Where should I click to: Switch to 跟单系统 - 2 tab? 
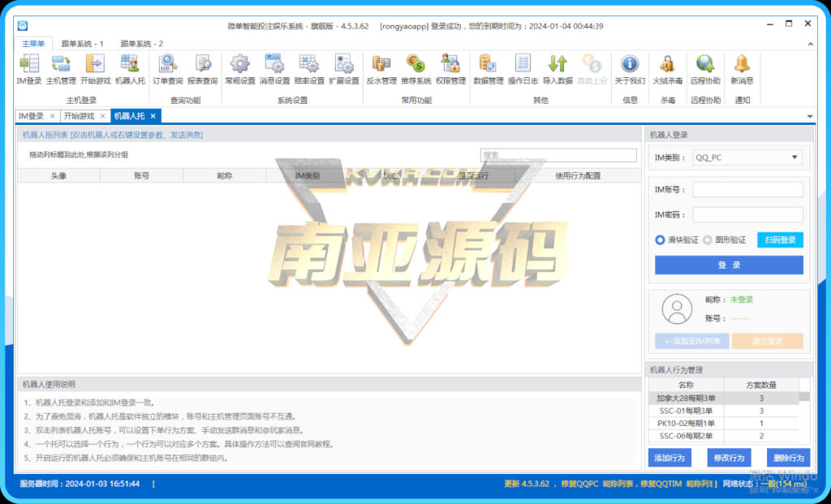(x=141, y=44)
